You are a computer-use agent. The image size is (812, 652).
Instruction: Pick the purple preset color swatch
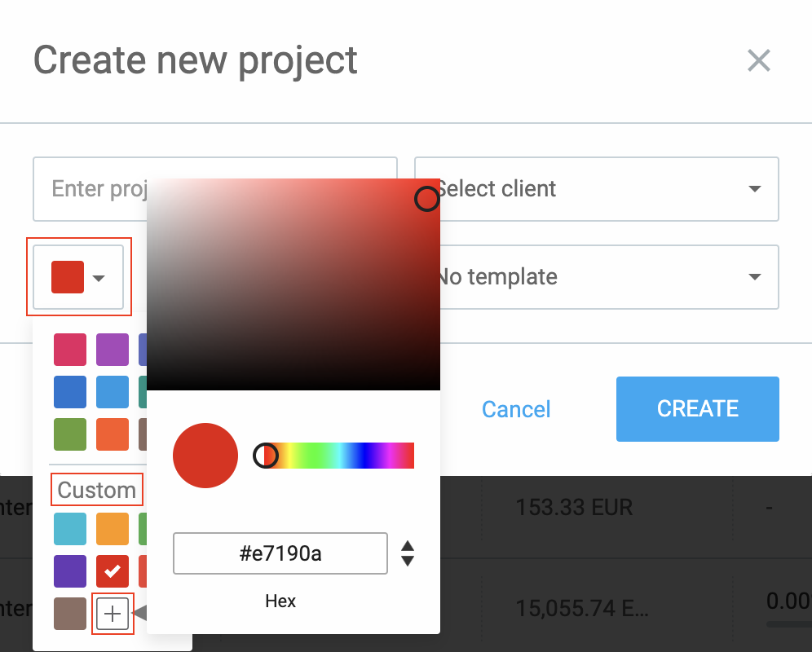click(113, 349)
